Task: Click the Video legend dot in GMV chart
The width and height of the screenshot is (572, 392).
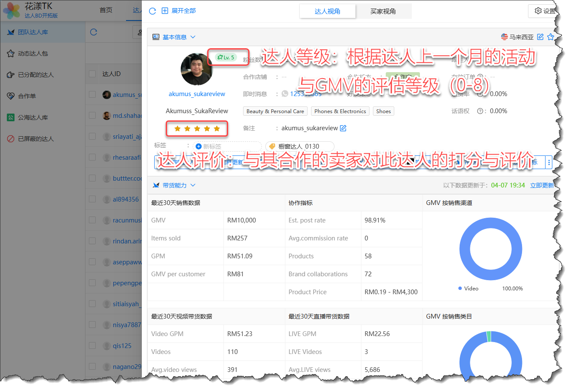Action: (x=460, y=289)
